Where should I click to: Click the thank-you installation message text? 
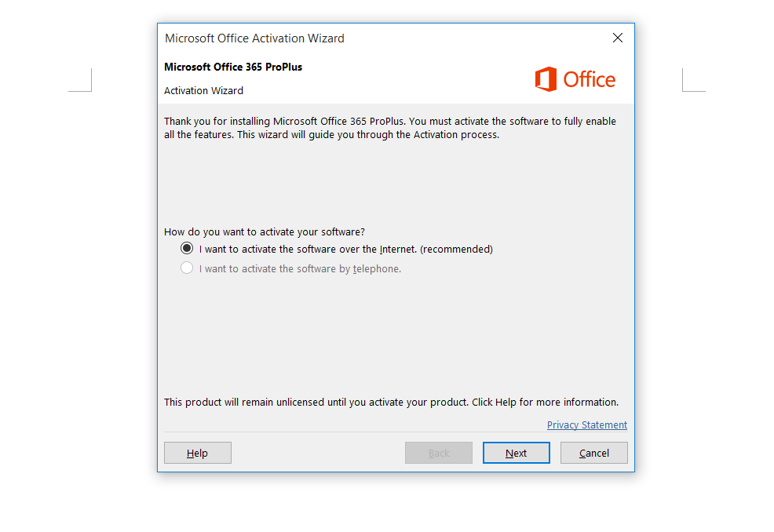point(389,127)
